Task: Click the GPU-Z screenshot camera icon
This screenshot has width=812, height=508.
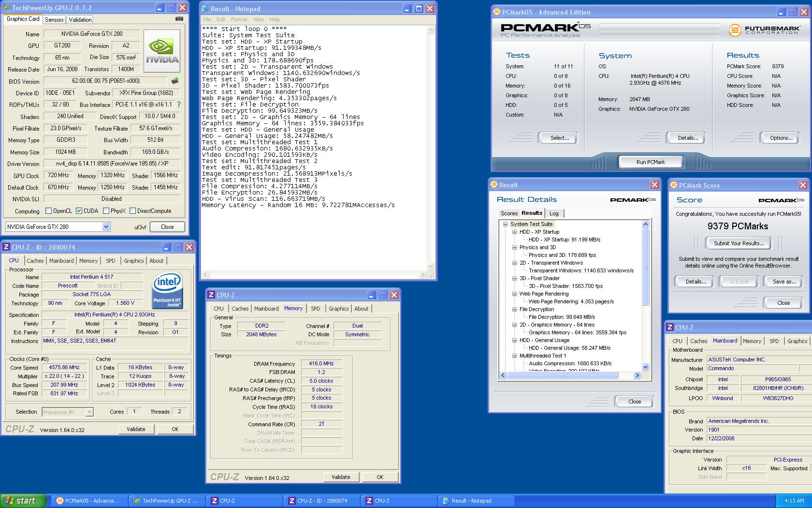Action: coord(179,19)
